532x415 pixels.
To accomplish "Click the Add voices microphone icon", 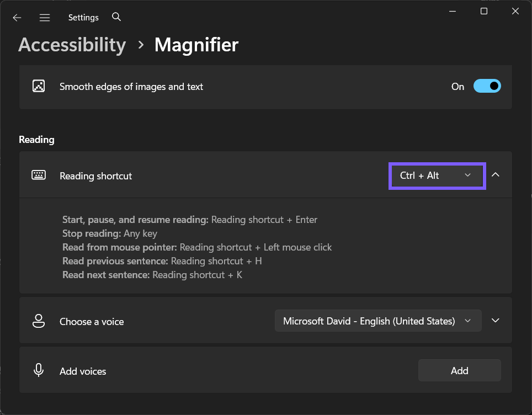I will (39, 370).
